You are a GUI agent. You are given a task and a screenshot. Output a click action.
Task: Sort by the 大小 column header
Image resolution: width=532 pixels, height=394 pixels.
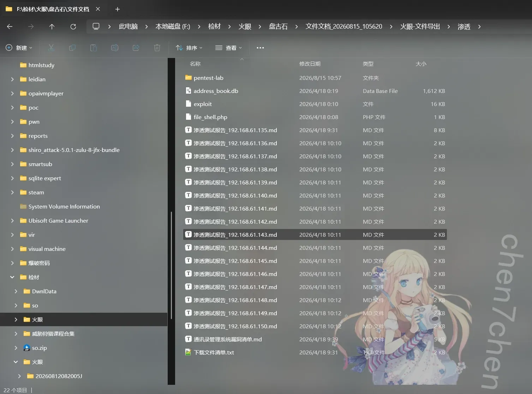[x=421, y=64]
